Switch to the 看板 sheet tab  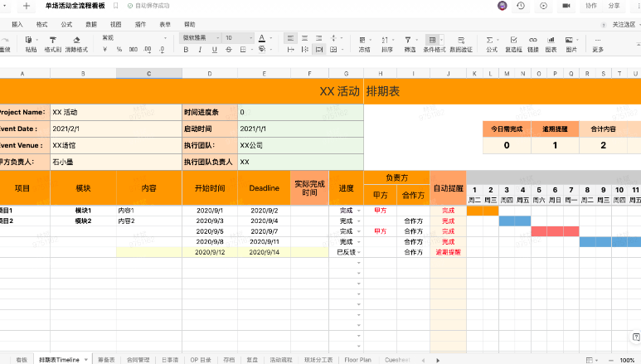click(x=22, y=360)
